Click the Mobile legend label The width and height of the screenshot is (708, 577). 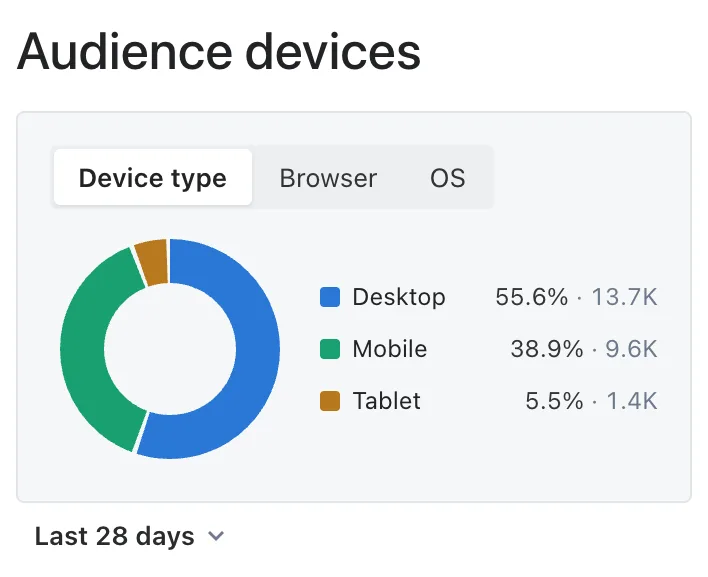point(390,349)
